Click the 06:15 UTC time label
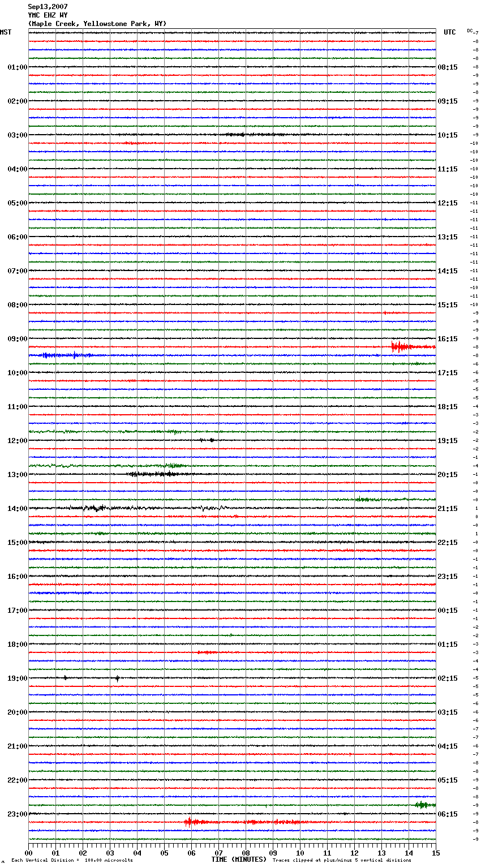Image resolution: width=481 pixels, height=868 pixels. coord(448,814)
